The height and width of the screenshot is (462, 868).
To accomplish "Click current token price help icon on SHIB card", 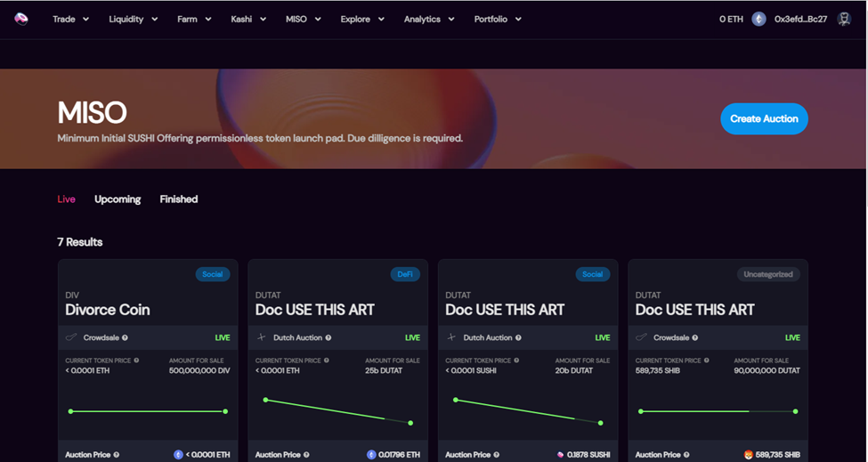I will coord(706,361).
